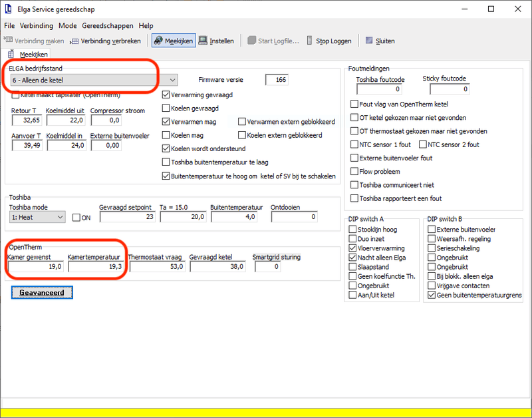Open the Mode menu
The height and width of the screenshot is (418, 532).
pyautogui.click(x=68, y=25)
